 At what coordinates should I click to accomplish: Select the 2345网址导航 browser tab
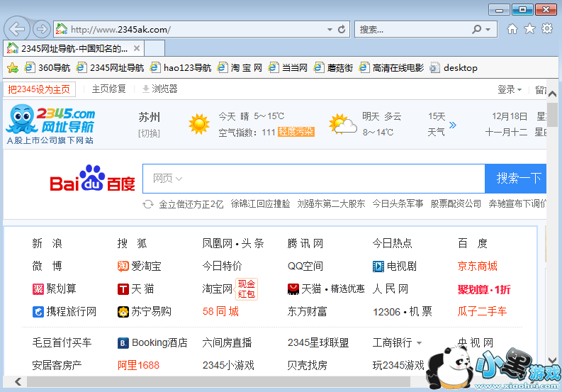74,48
